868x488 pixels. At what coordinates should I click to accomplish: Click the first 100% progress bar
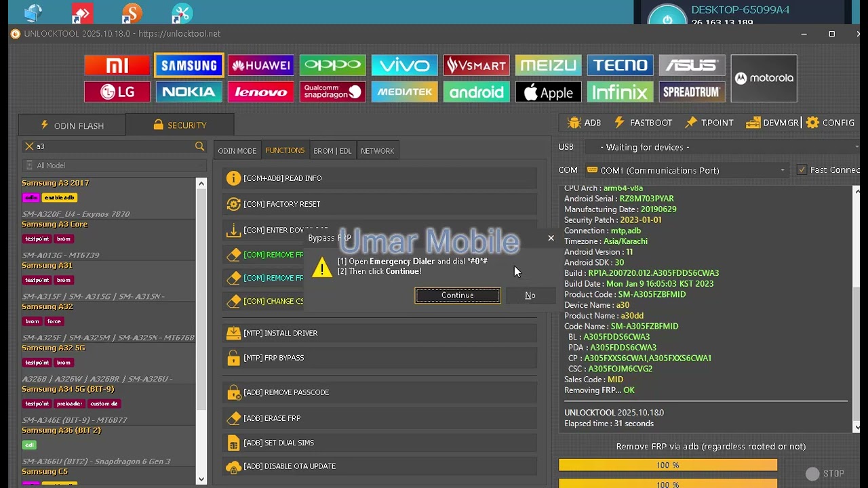(668, 466)
